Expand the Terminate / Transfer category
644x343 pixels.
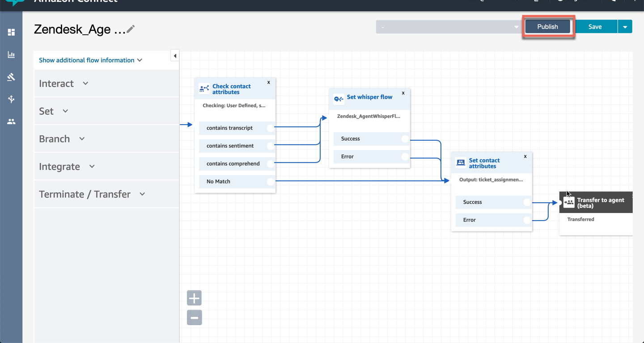pos(92,194)
